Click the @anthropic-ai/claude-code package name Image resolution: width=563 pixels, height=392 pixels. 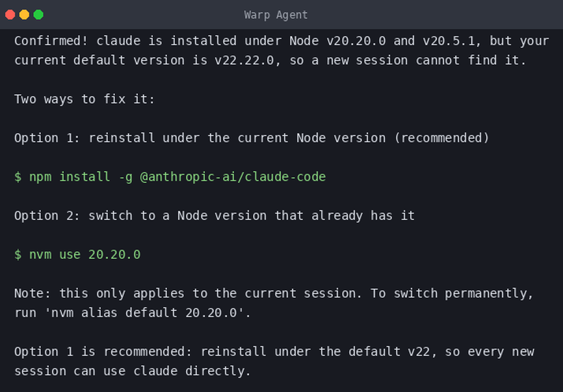coord(233,177)
